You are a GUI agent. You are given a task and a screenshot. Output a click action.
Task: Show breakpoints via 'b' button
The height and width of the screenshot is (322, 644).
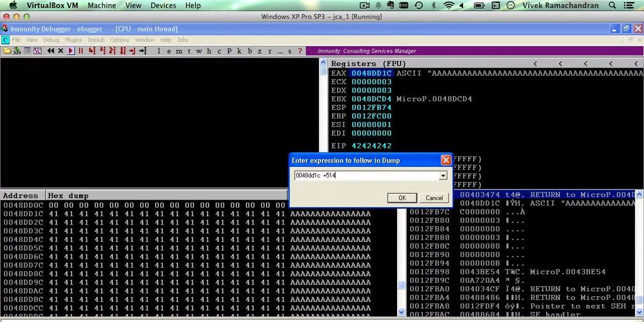coord(249,51)
